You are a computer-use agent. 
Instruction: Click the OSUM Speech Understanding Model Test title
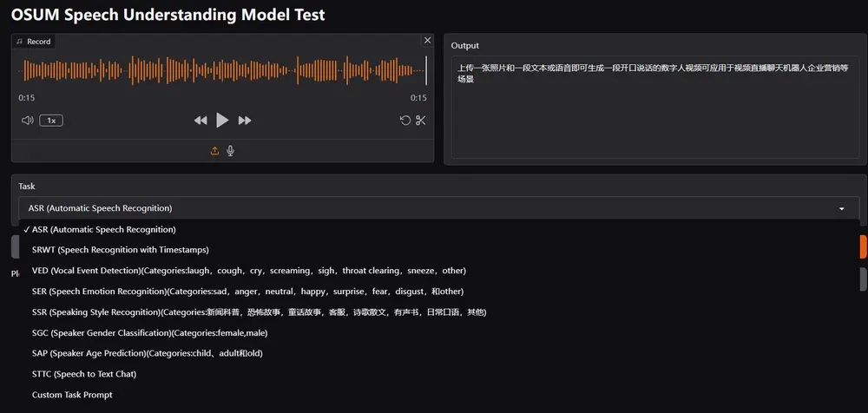pyautogui.click(x=168, y=15)
